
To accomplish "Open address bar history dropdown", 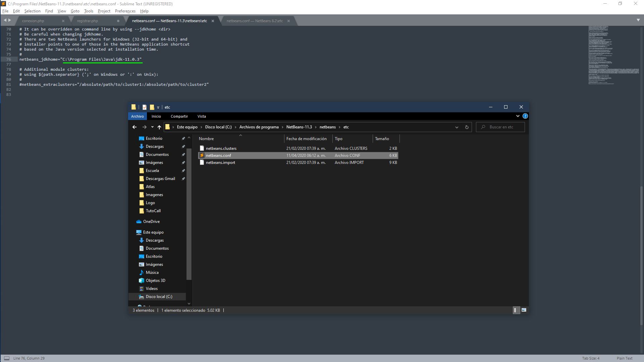I will click(457, 127).
